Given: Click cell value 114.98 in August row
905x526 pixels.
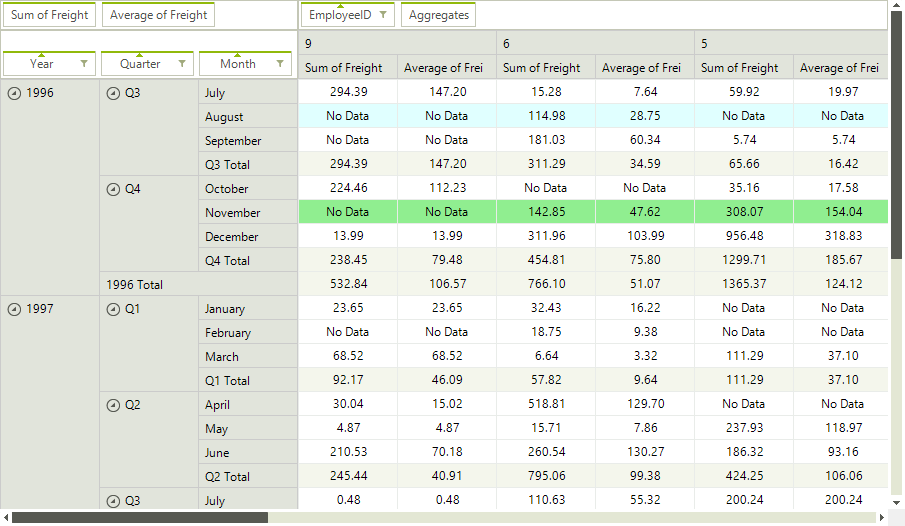Looking at the screenshot, I should pos(546,115).
